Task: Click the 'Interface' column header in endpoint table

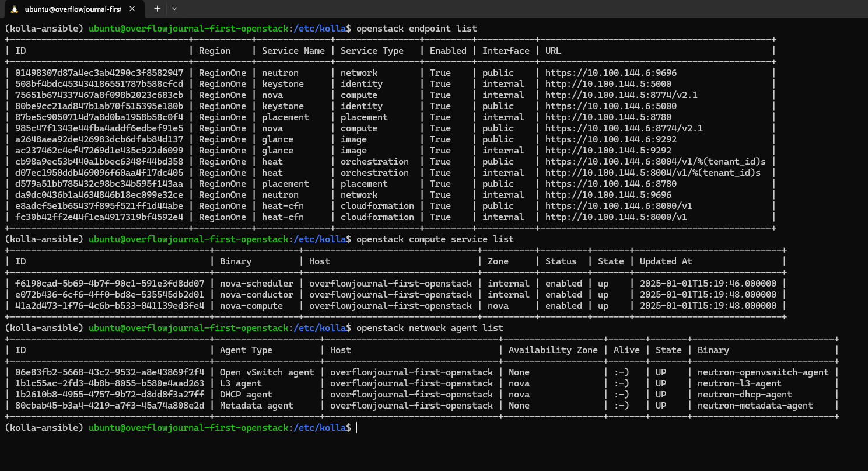Action: pyautogui.click(x=506, y=51)
